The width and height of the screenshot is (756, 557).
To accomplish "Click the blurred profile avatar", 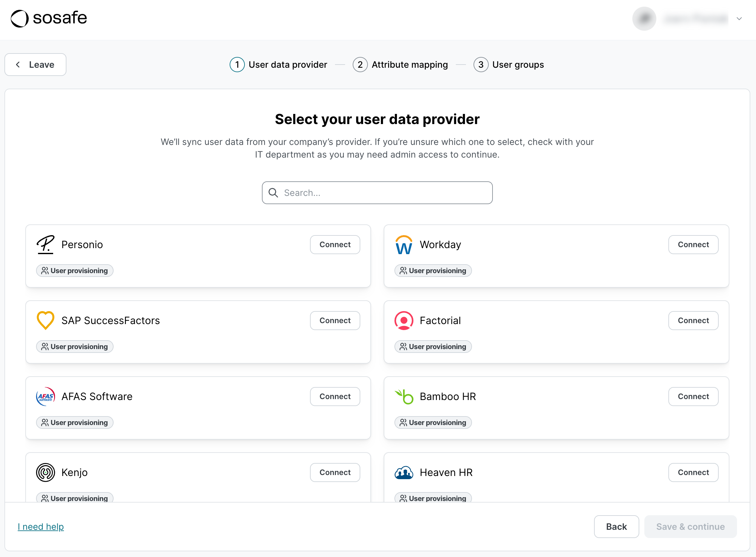I will click(x=644, y=19).
